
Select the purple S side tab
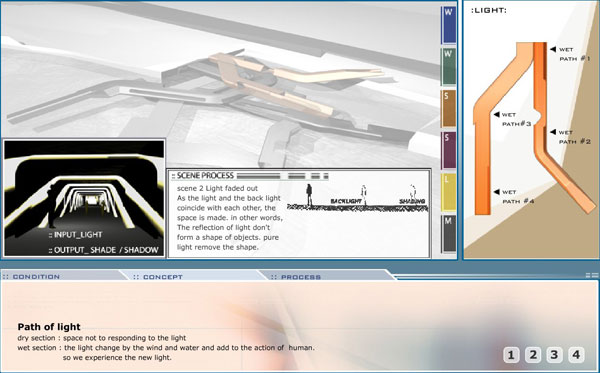point(448,150)
